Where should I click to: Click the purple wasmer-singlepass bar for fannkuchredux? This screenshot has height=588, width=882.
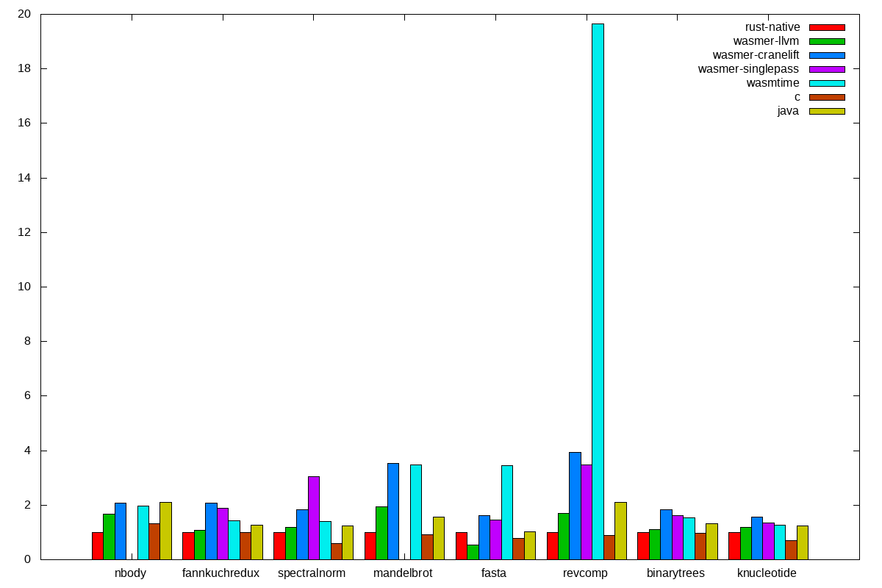click(x=223, y=534)
